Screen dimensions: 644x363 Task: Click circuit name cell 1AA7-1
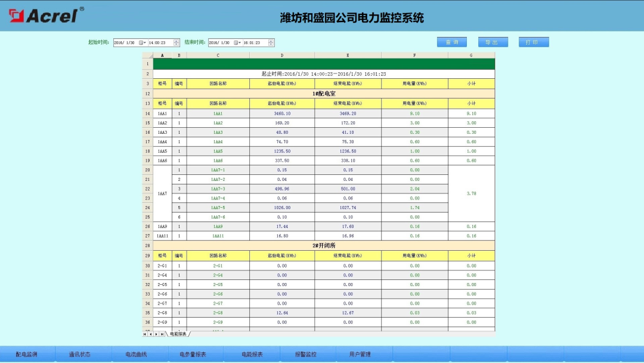[218, 170]
